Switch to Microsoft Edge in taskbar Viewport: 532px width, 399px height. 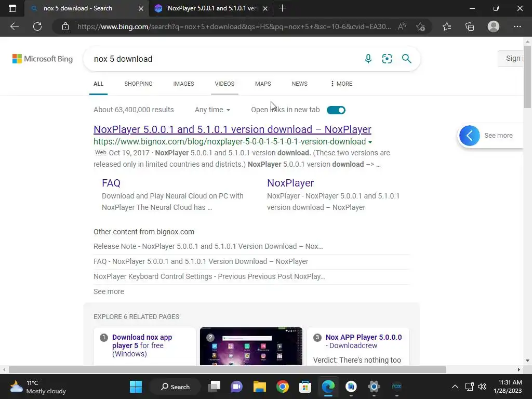[328, 387]
